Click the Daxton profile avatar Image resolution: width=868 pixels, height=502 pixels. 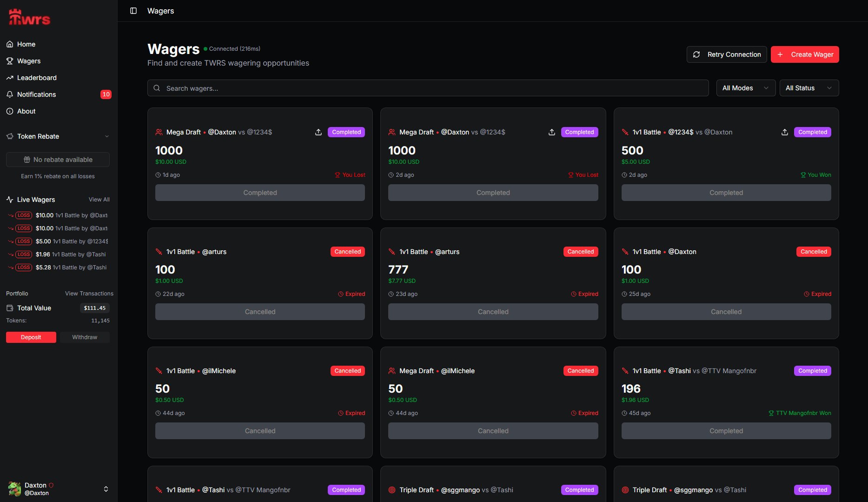14,489
